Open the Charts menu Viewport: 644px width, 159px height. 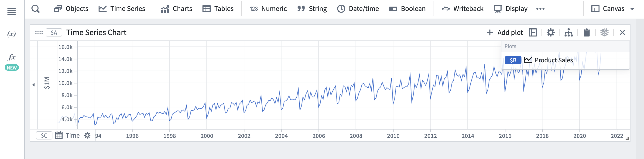click(177, 9)
